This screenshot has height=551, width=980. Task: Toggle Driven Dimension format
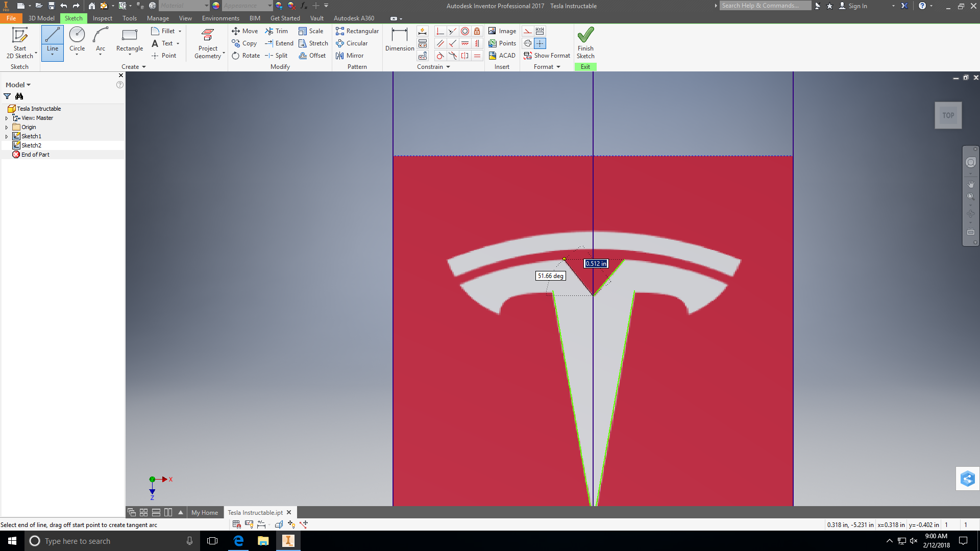[x=540, y=31]
